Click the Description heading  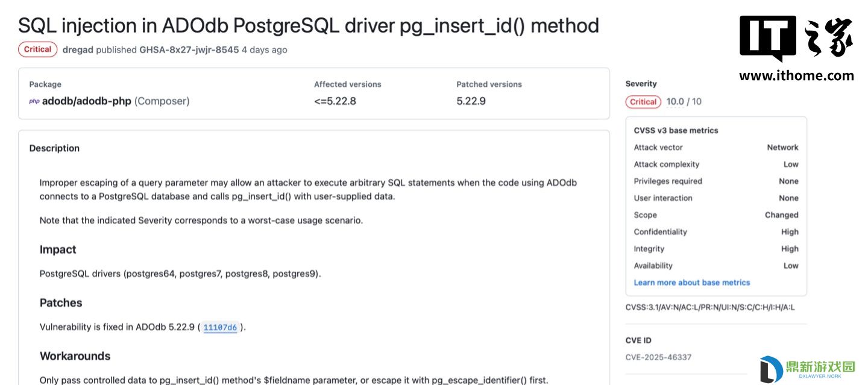coord(54,148)
